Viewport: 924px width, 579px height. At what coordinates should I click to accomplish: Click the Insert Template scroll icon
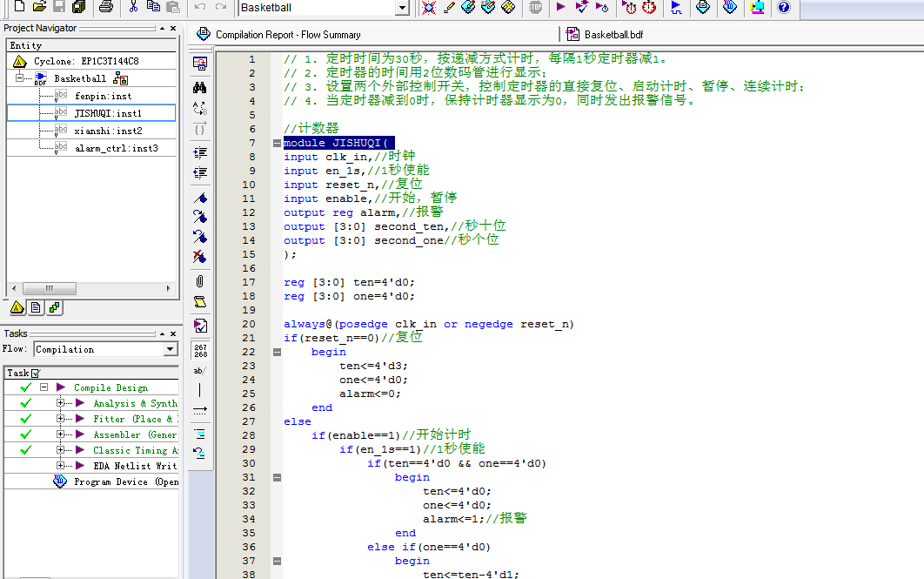pyautogui.click(x=200, y=302)
